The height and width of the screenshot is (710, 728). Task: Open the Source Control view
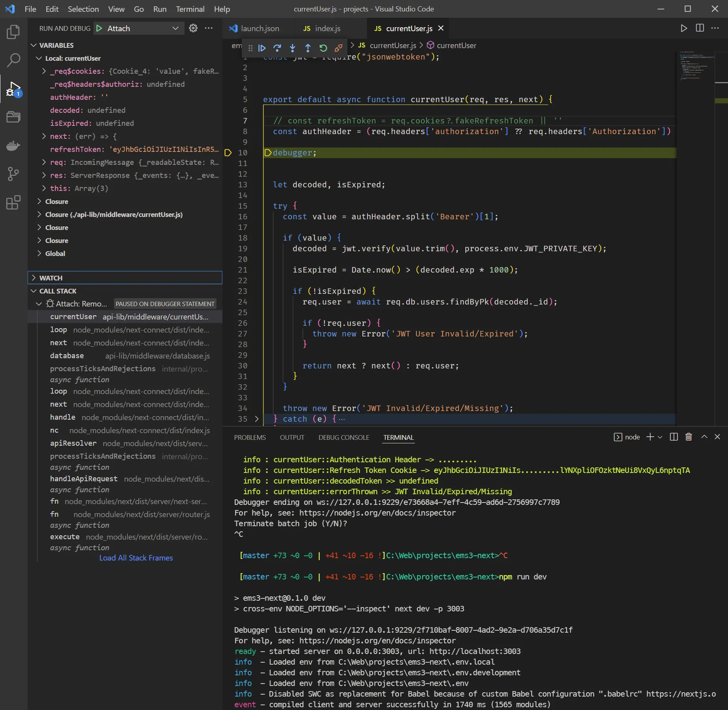tap(13, 174)
